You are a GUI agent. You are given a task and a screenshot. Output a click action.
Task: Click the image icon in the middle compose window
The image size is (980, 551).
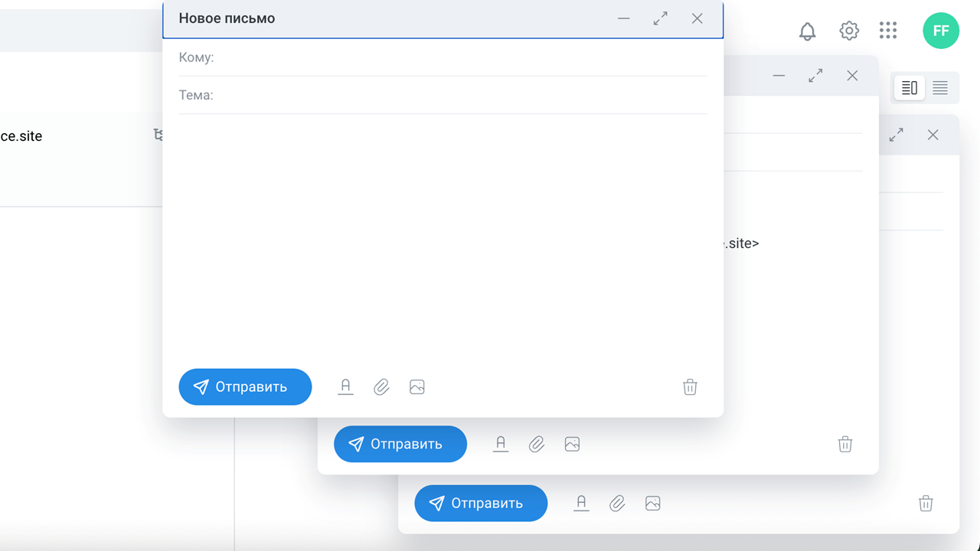(x=572, y=444)
